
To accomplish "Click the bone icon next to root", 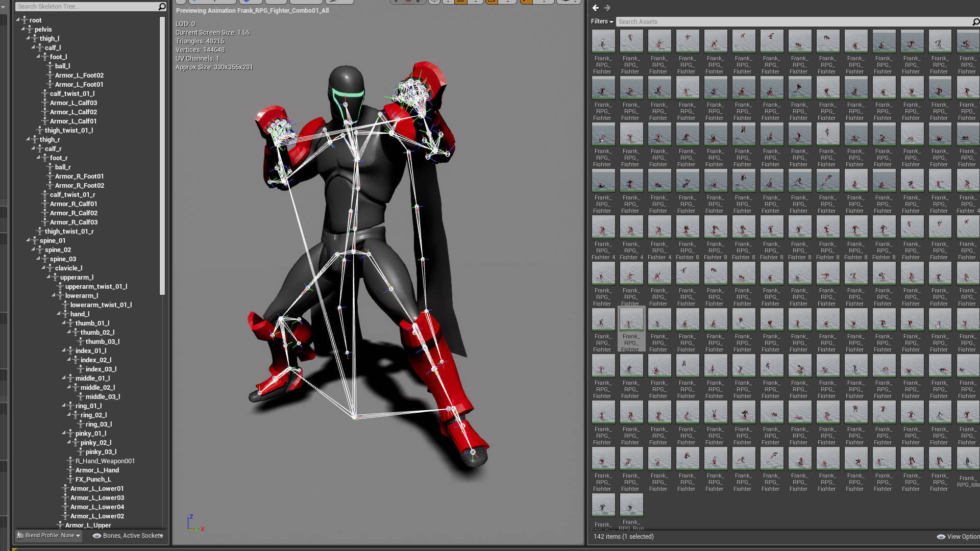I will click(x=24, y=20).
